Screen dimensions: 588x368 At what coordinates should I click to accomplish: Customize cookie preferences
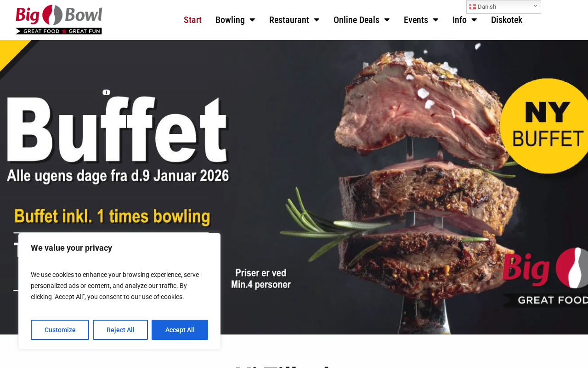pos(60,330)
